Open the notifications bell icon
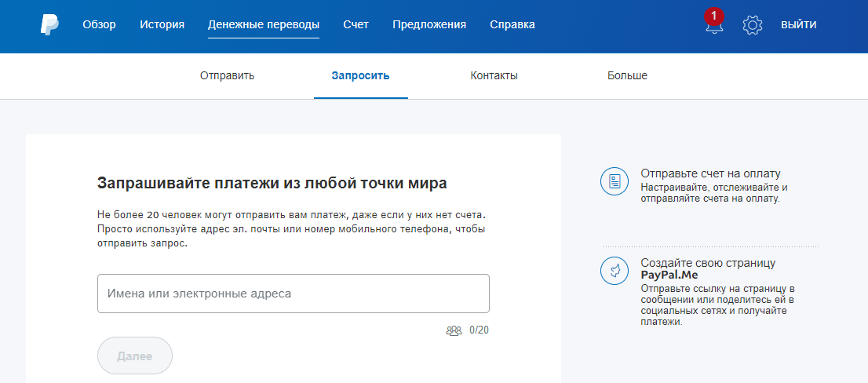Image resolution: width=868 pixels, height=383 pixels. click(x=713, y=26)
